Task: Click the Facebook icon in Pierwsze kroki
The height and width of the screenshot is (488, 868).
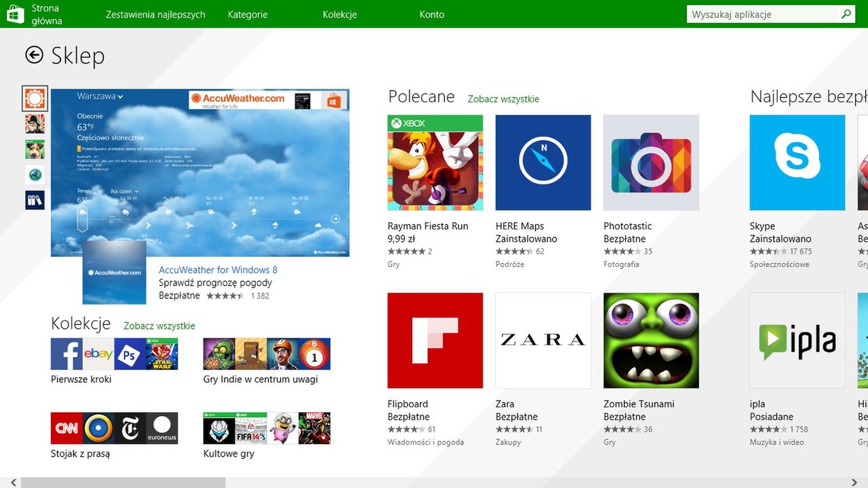Action: [66, 354]
